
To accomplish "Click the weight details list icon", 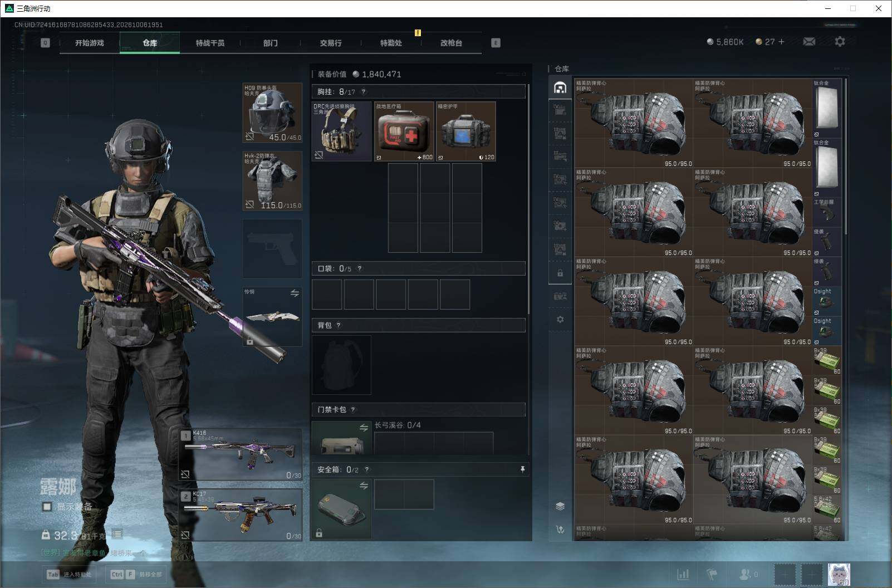I will tap(117, 534).
